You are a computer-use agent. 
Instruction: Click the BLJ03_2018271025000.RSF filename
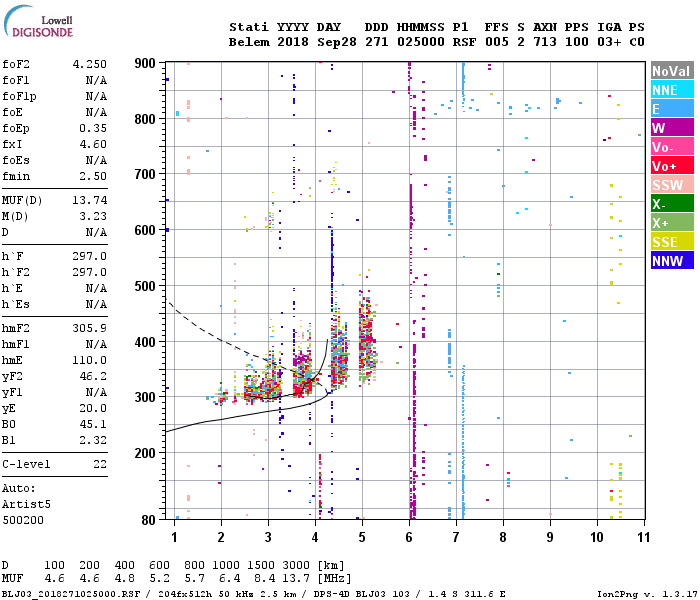coord(71,594)
